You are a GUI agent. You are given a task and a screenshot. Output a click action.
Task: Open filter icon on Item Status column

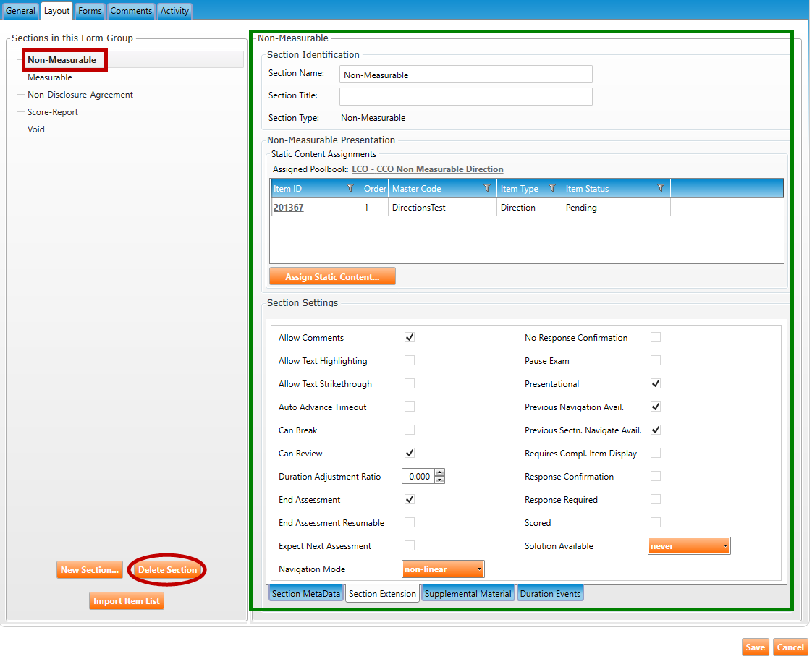[660, 188]
